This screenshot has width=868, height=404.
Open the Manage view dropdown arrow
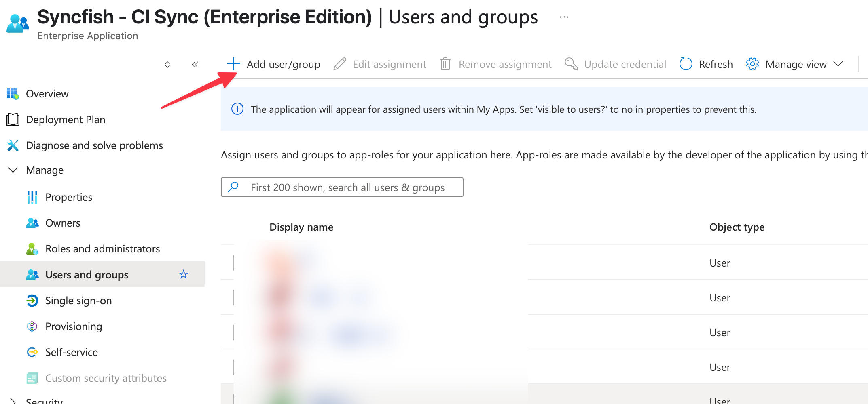pyautogui.click(x=838, y=64)
